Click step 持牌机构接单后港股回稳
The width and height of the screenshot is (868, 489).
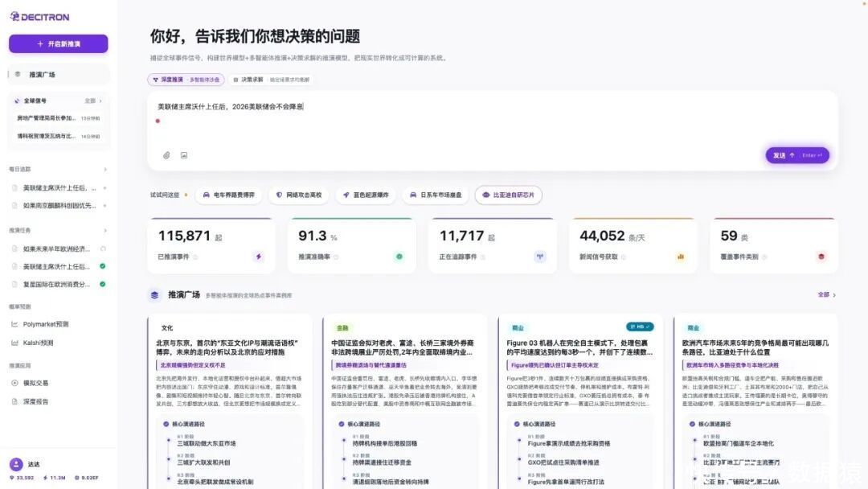tap(385, 444)
